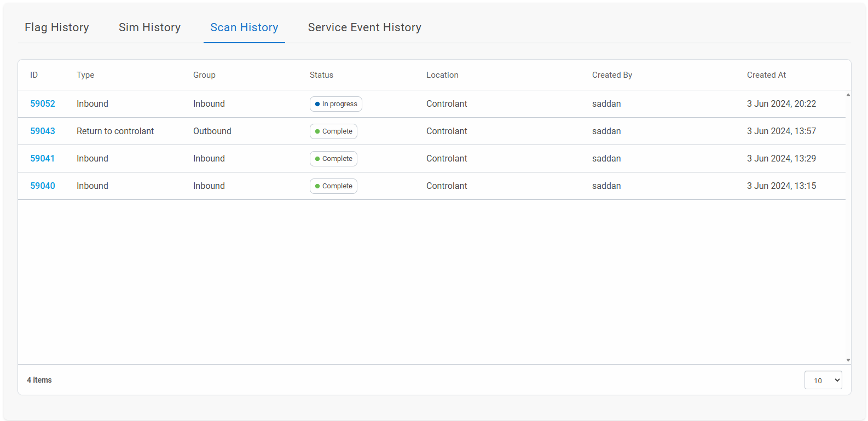The height and width of the screenshot is (421, 868).
Task: Click the Type column header
Action: pos(85,75)
